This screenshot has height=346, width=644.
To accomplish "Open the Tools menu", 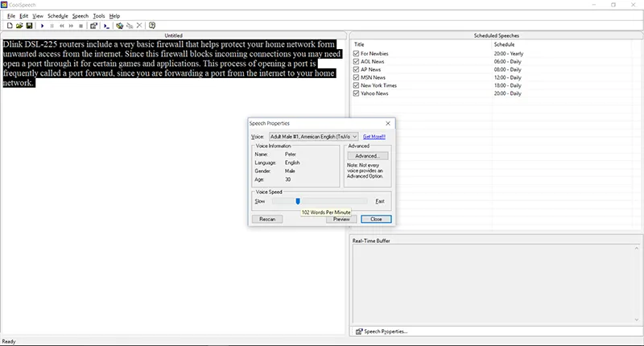I will [x=99, y=15].
